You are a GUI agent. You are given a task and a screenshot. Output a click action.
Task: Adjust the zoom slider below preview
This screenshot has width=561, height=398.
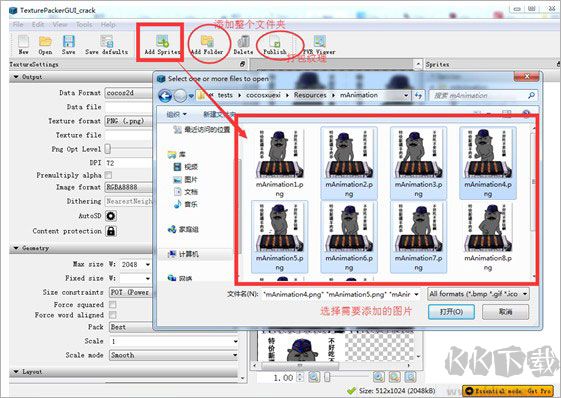click(x=327, y=377)
